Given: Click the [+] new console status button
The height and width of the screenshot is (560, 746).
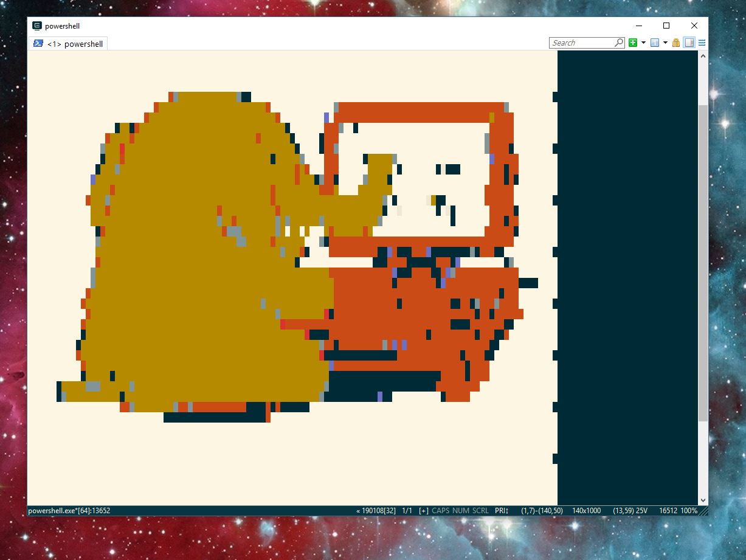Looking at the screenshot, I should [423, 511].
